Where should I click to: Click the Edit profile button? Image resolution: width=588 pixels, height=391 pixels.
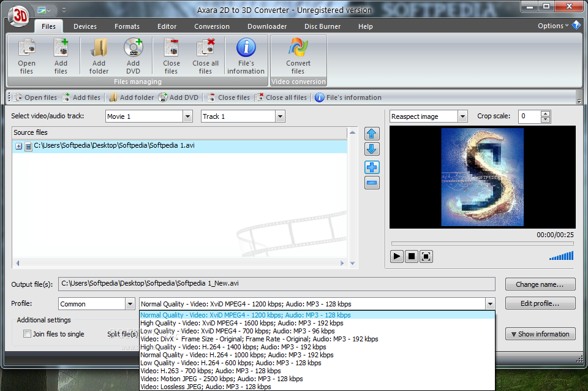pos(540,303)
